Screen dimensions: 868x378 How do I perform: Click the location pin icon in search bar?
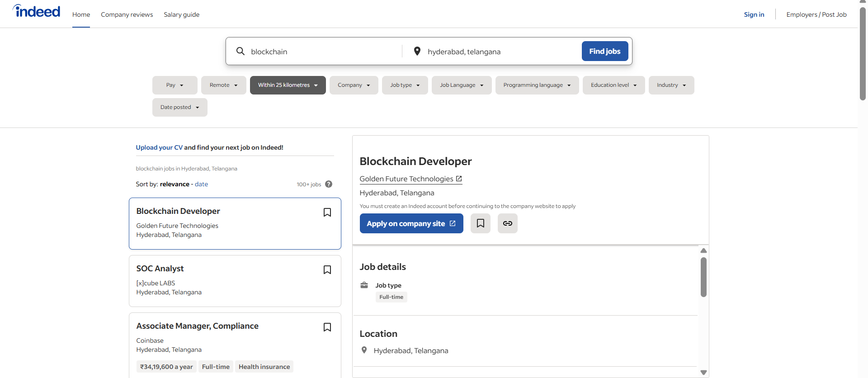417,51
